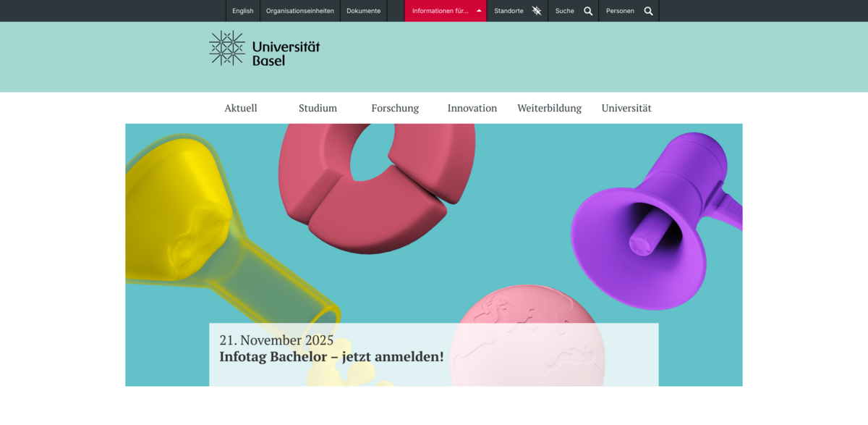
Task: Click the Universität Basel wordmark text
Action: [286, 54]
